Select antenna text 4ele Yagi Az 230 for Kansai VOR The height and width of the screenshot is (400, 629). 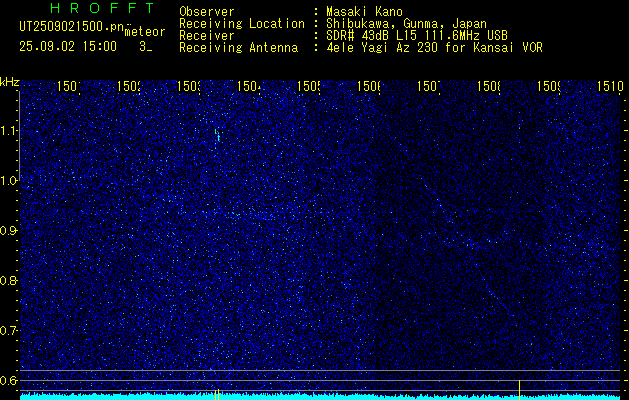[434, 48]
